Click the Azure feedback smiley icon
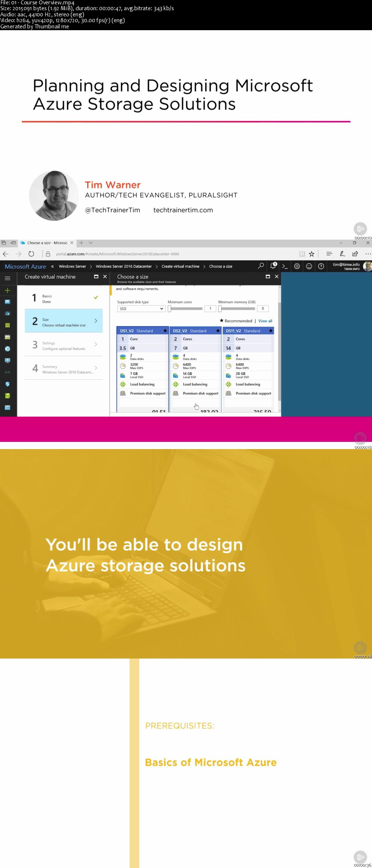The height and width of the screenshot is (868, 372). [x=309, y=266]
